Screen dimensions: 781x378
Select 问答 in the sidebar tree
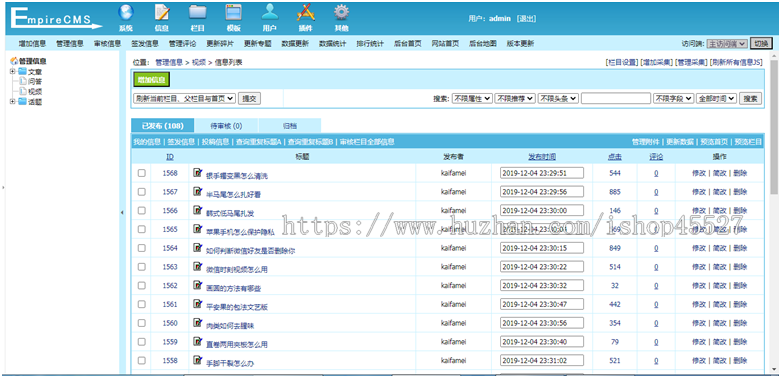pyautogui.click(x=34, y=82)
